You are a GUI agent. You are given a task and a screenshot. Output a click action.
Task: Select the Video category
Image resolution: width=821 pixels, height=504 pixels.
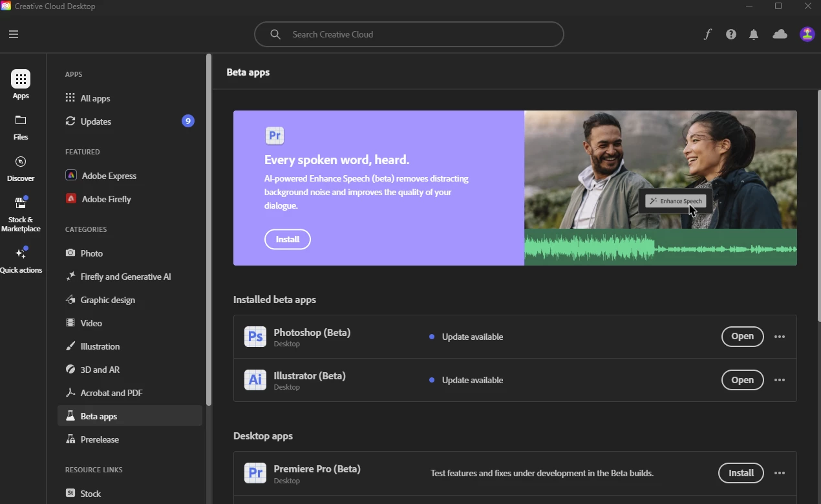(x=130, y=323)
